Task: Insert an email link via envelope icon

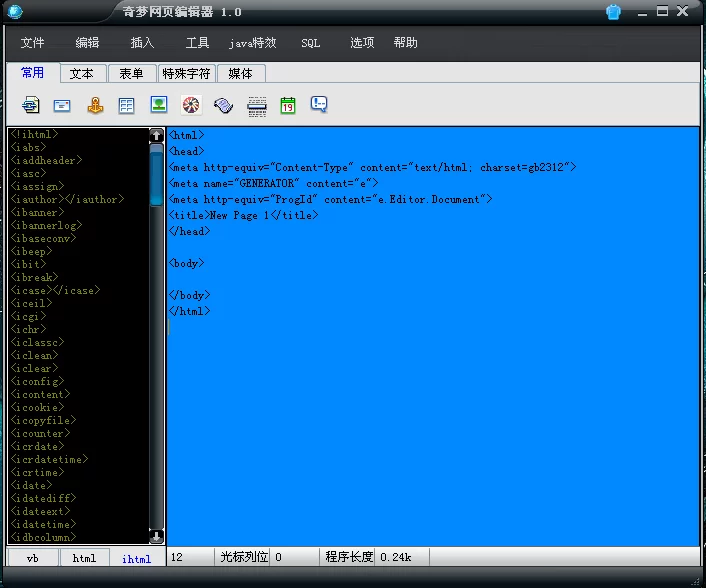Action: click(62, 105)
